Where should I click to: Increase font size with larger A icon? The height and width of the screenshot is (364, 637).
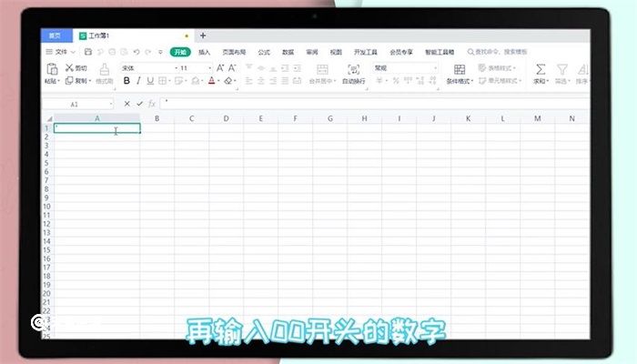(x=220, y=68)
